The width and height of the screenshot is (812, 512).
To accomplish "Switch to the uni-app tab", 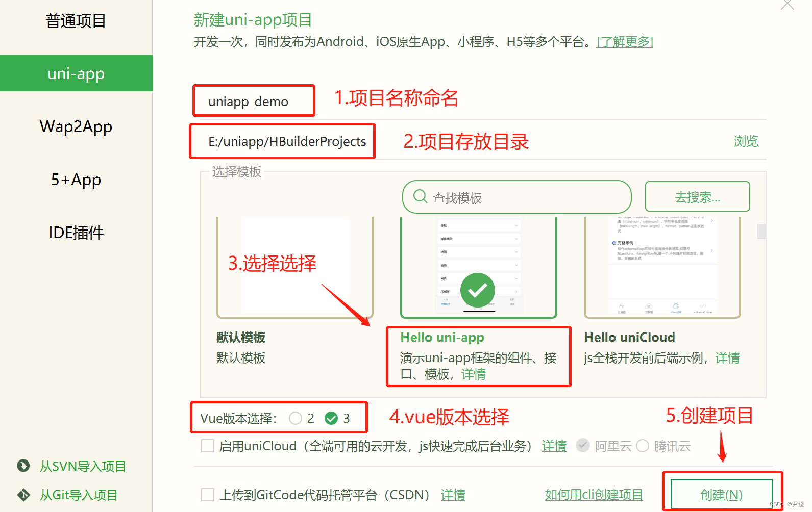I will 76,73.
